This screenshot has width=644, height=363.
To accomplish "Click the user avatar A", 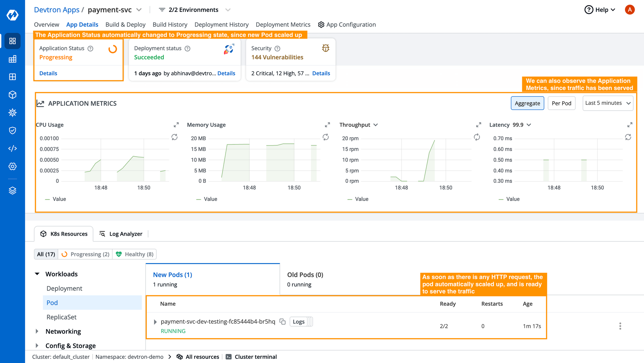I will coord(630,10).
